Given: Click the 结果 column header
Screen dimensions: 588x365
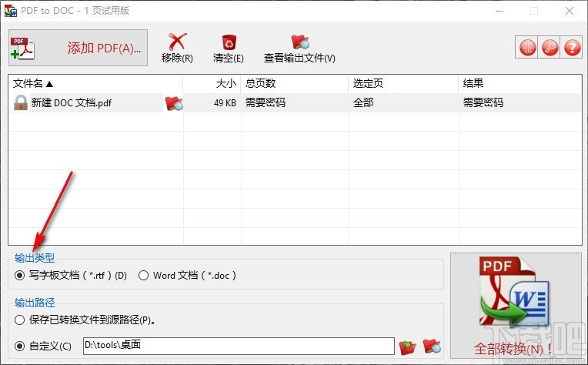Looking at the screenshot, I should point(520,83).
